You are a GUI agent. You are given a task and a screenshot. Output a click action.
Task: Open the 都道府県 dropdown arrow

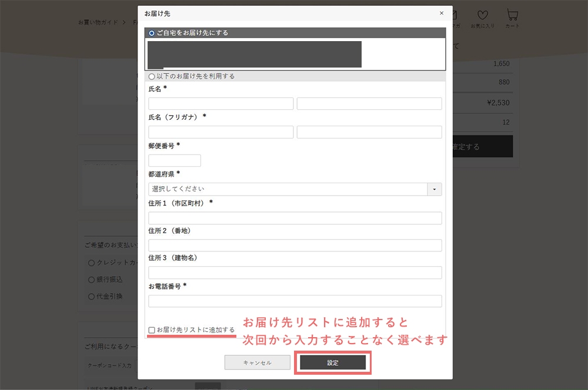click(x=435, y=189)
